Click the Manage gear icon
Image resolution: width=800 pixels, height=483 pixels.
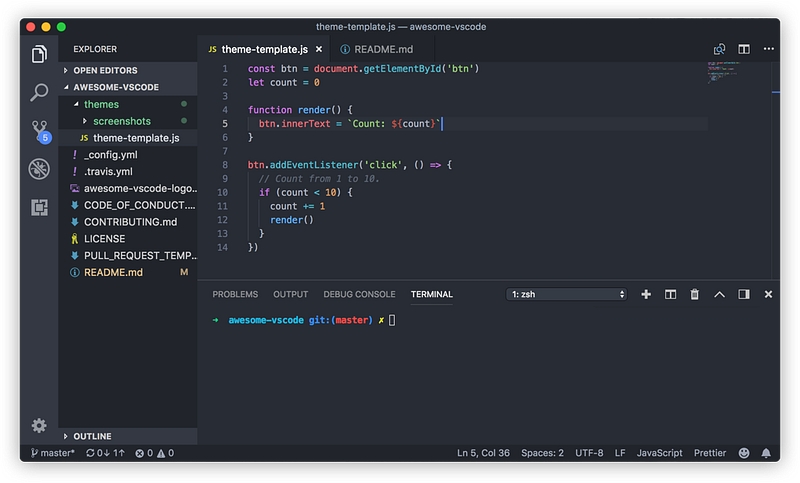(x=39, y=426)
